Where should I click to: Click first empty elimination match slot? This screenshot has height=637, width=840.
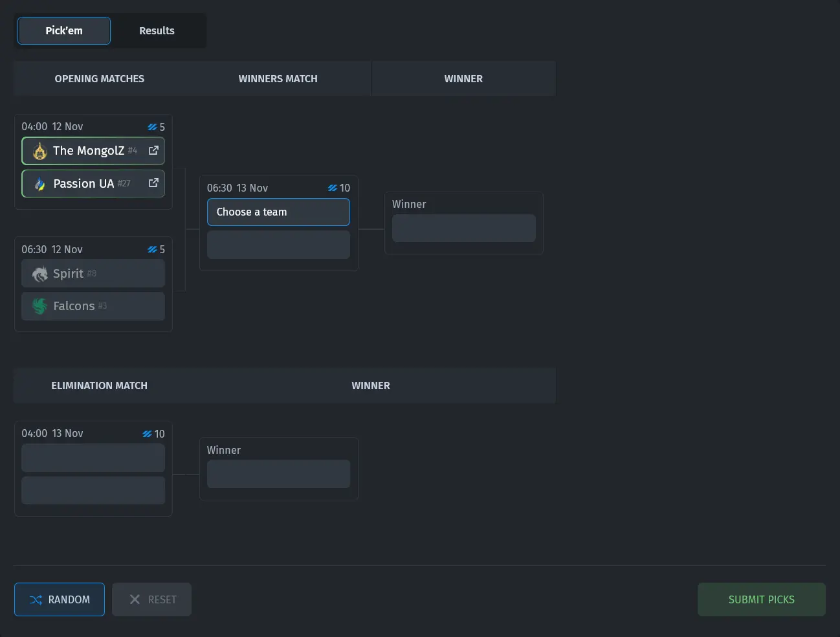[93, 458]
